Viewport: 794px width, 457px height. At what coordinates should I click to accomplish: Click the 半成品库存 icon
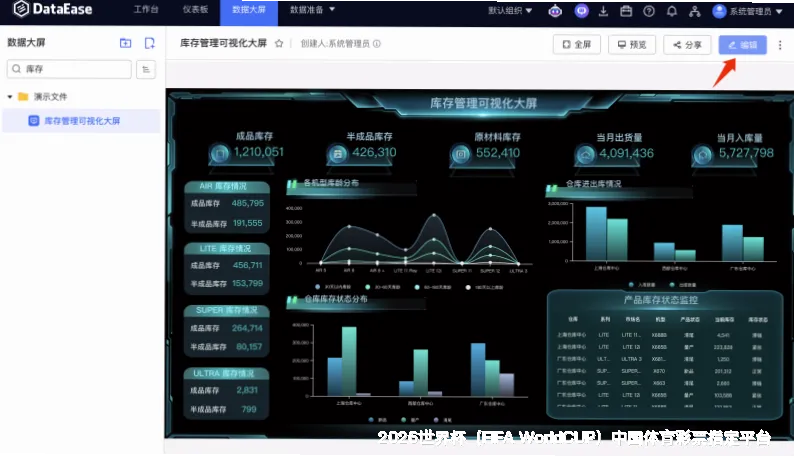(x=338, y=154)
